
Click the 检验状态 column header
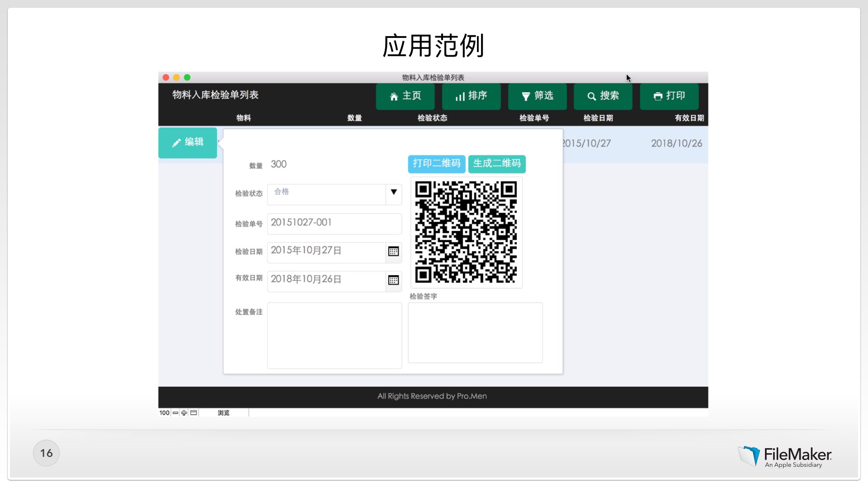click(432, 118)
